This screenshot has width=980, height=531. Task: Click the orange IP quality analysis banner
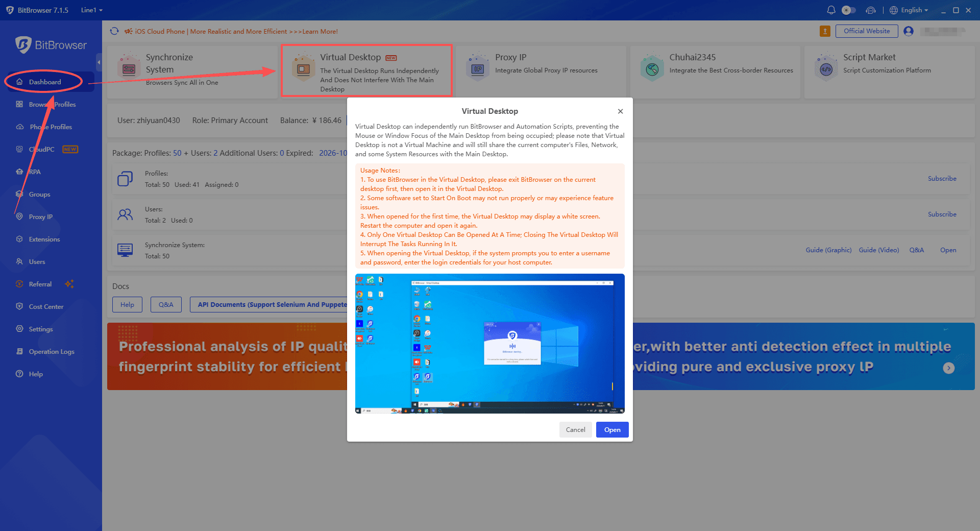[227, 356]
